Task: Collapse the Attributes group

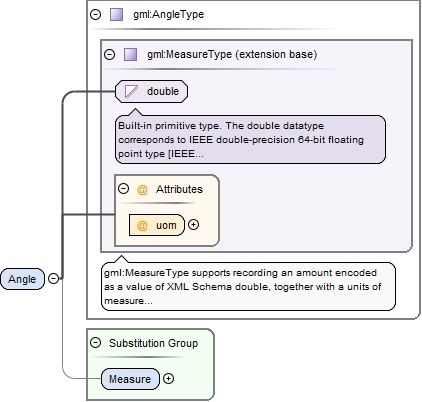Action: point(123,189)
